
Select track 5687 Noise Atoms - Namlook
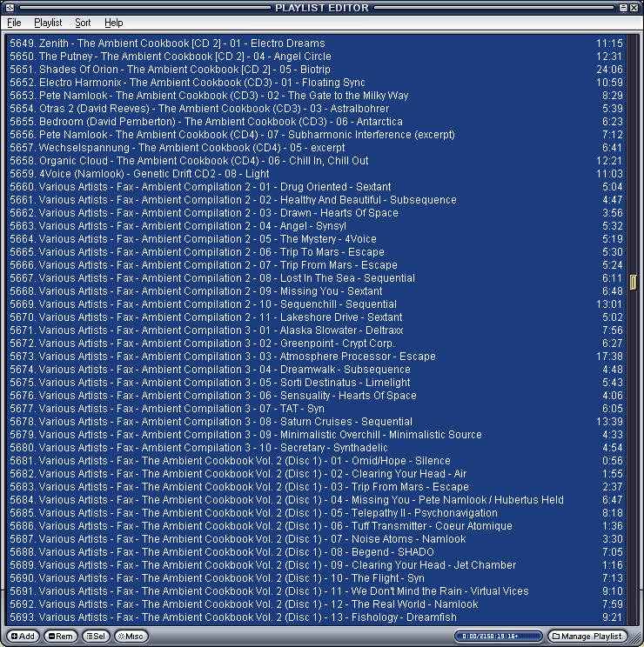[316, 539]
